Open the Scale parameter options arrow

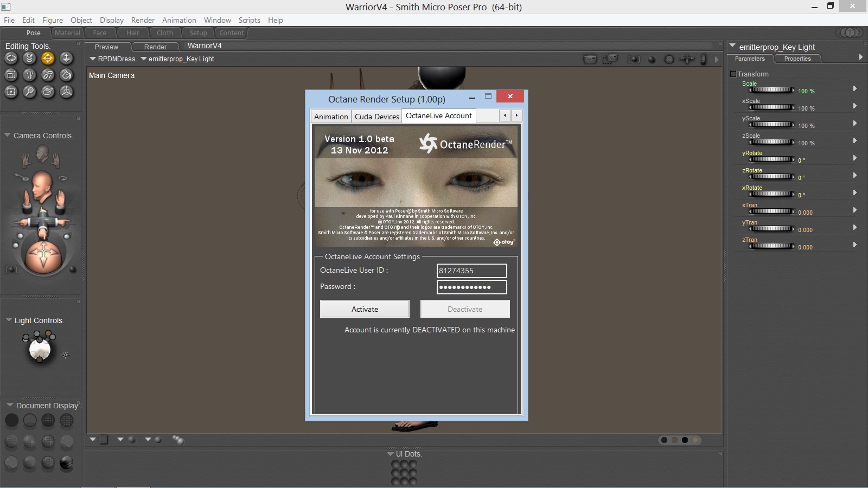(x=855, y=88)
